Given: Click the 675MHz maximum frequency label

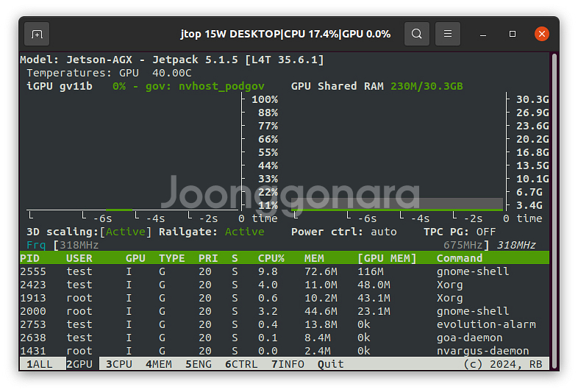Looking at the screenshot, I should click(x=463, y=245).
